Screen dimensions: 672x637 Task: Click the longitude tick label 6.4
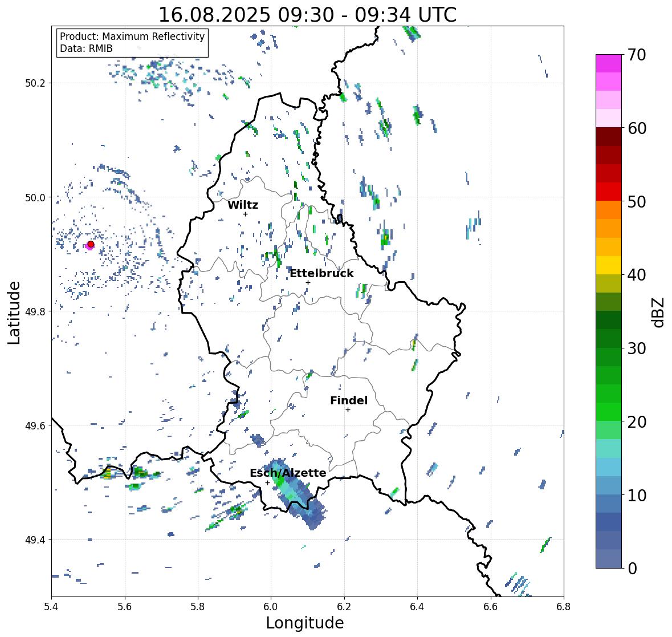417,607
